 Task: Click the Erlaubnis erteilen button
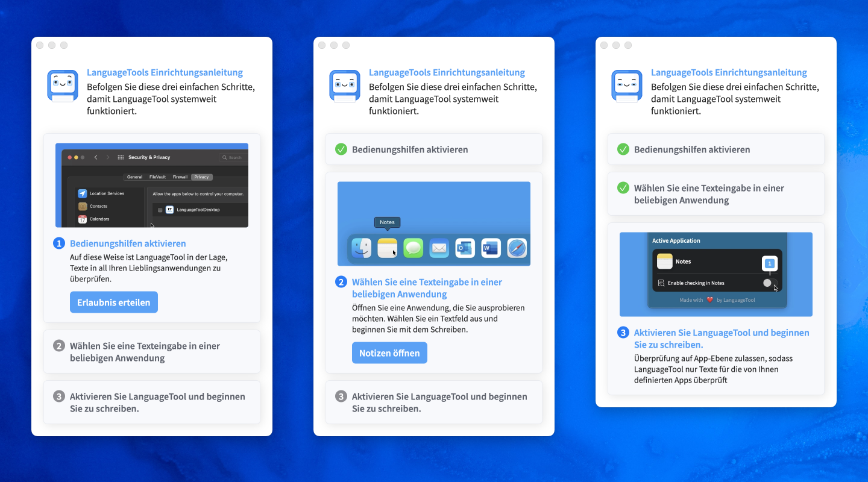tap(114, 302)
